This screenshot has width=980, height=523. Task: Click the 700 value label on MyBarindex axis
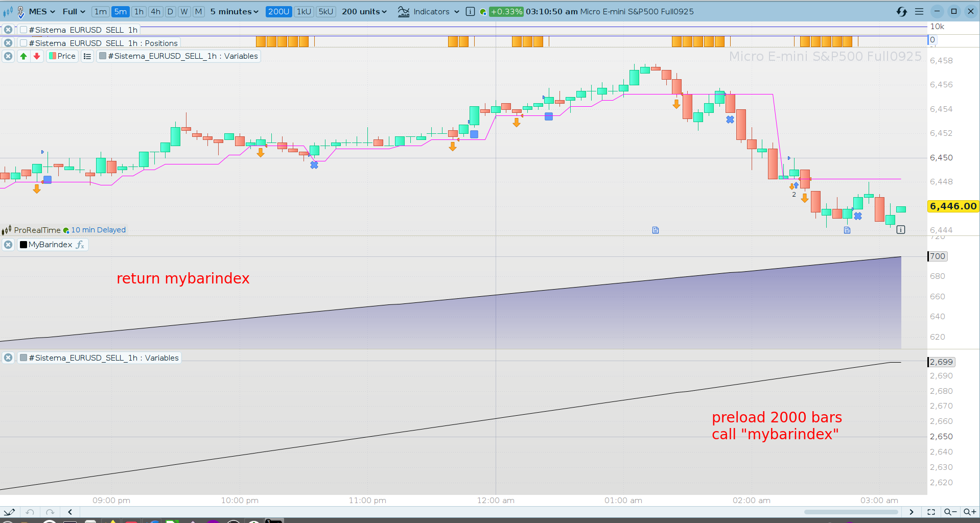point(938,256)
